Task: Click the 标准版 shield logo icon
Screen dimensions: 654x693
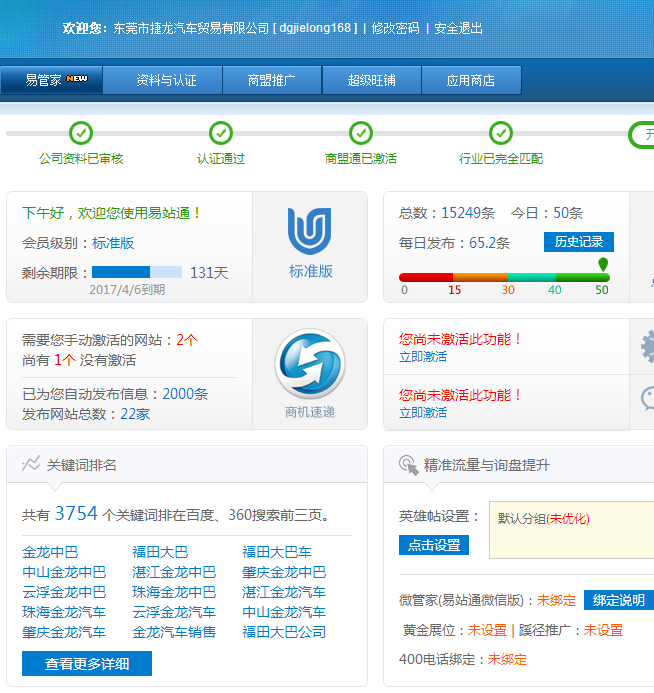Action: (309, 231)
